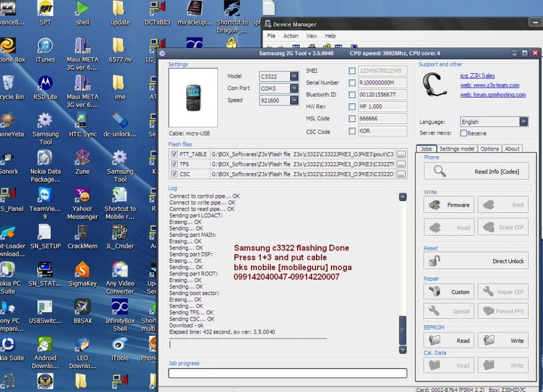Uncheck the PTT_TABLE flash file
This screenshot has height=392, width=543.
click(x=174, y=154)
